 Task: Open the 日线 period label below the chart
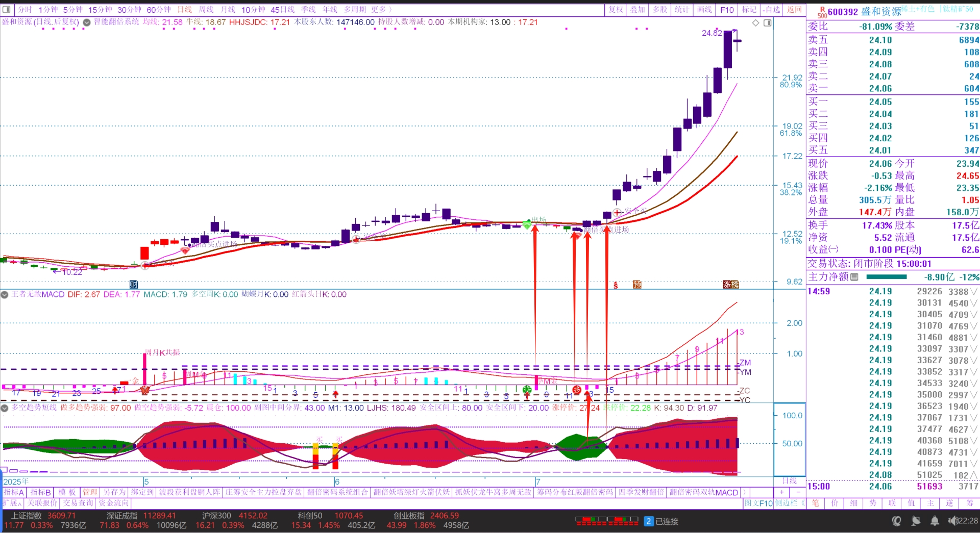point(790,480)
